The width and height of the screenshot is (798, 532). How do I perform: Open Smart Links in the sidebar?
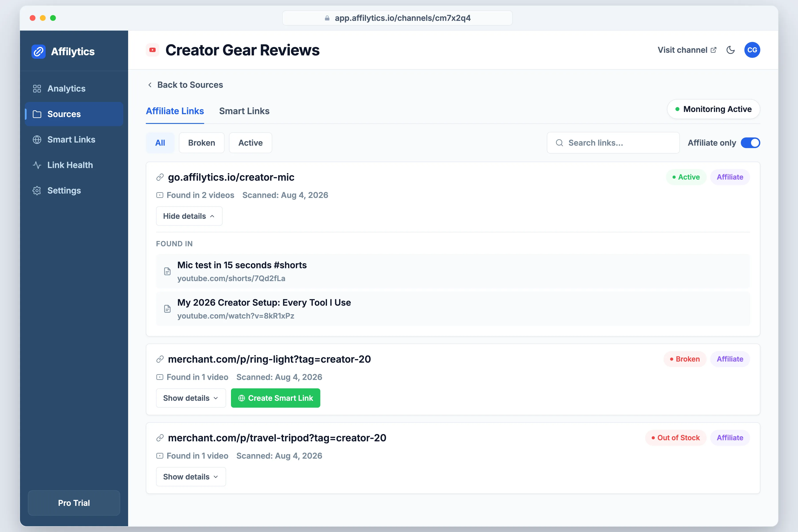coord(74,139)
